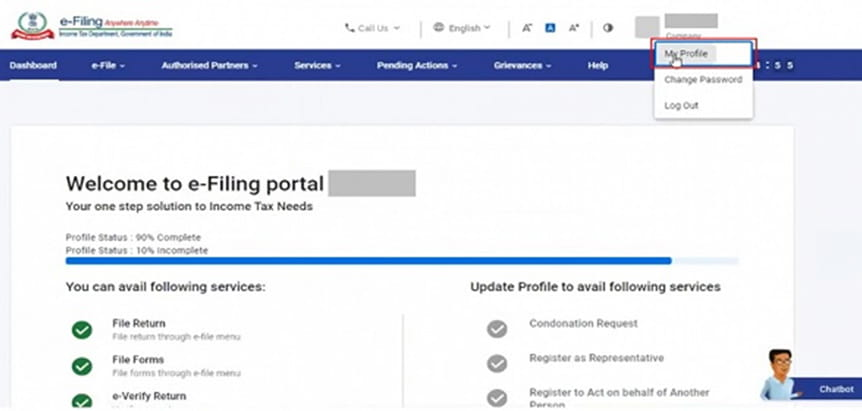The height and width of the screenshot is (411, 862).
Task: Select My Profile from user menu
Action: (x=703, y=54)
